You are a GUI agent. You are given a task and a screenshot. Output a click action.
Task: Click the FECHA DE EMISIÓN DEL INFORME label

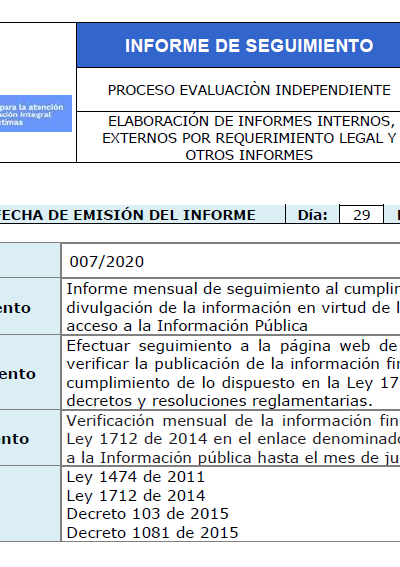(128, 215)
